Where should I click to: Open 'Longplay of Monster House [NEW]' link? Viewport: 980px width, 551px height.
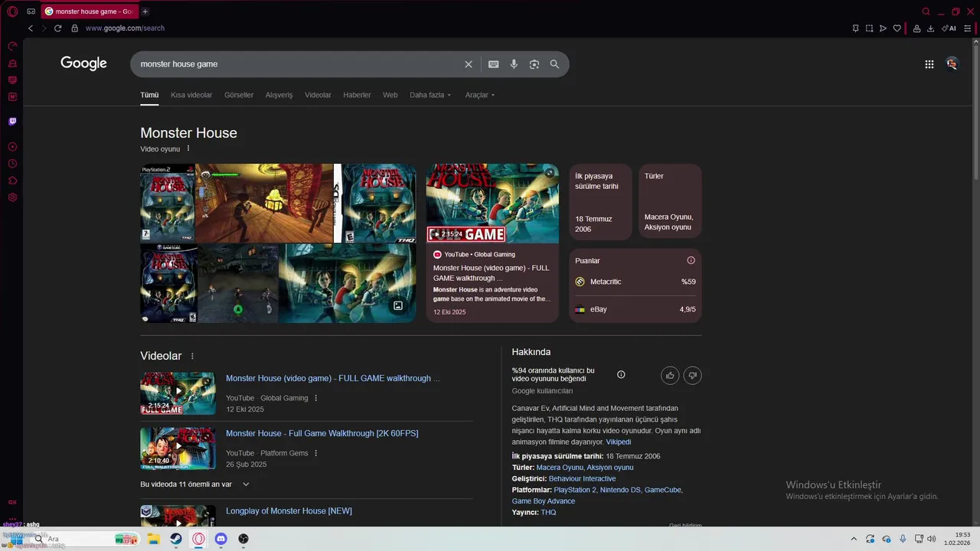pyautogui.click(x=289, y=510)
